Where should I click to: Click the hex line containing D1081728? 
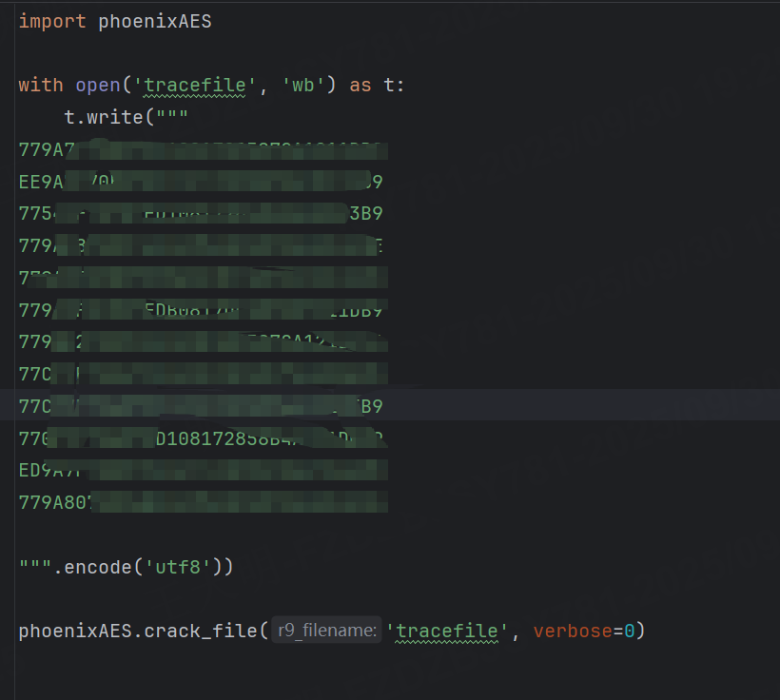pyautogui.click(x=203, y=438)
